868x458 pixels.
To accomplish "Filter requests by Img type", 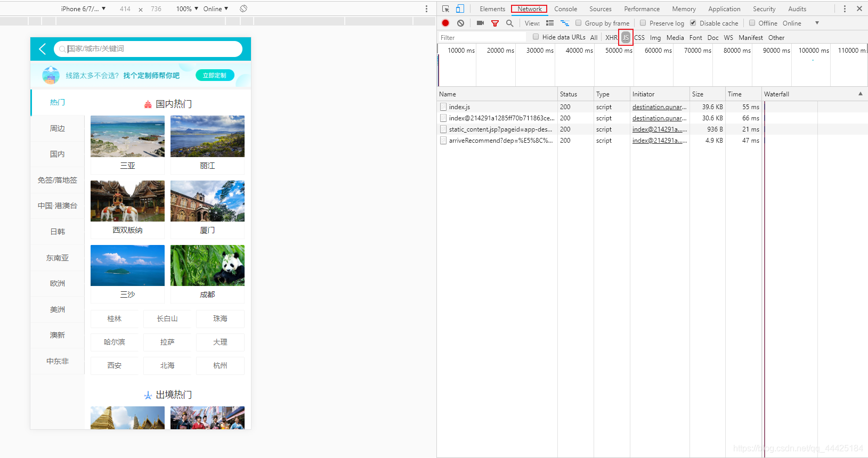I will click(655, 37).
